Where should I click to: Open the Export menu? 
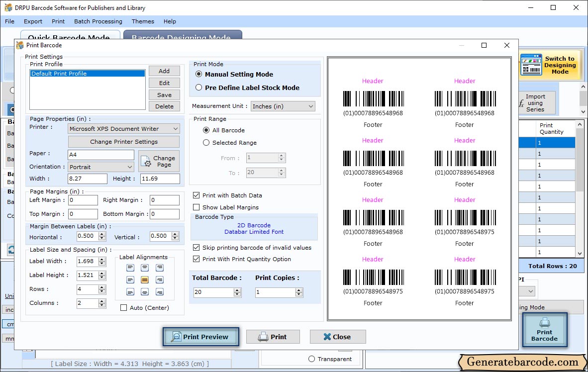click(33, 21)
